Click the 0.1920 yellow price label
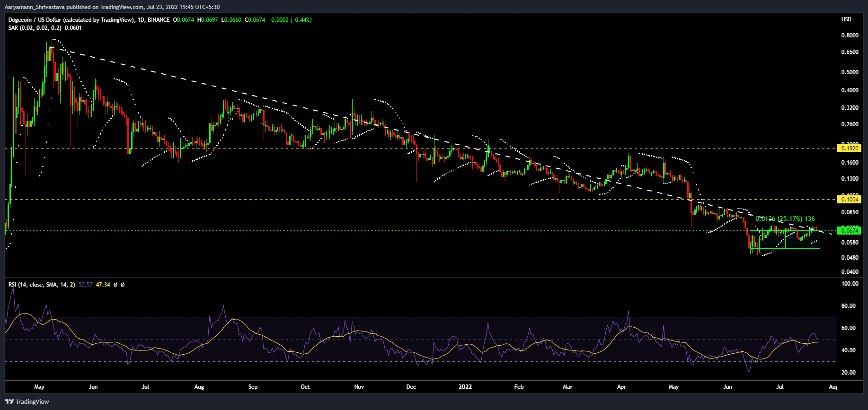868x410 pixels. (849, 148)
